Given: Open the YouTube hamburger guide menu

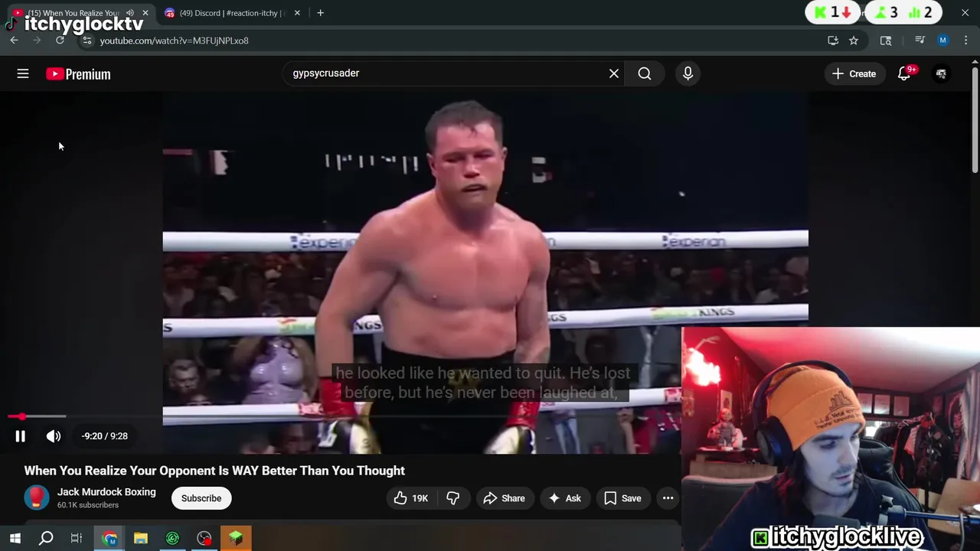Looking at the screenshot, I should [23, 73].
